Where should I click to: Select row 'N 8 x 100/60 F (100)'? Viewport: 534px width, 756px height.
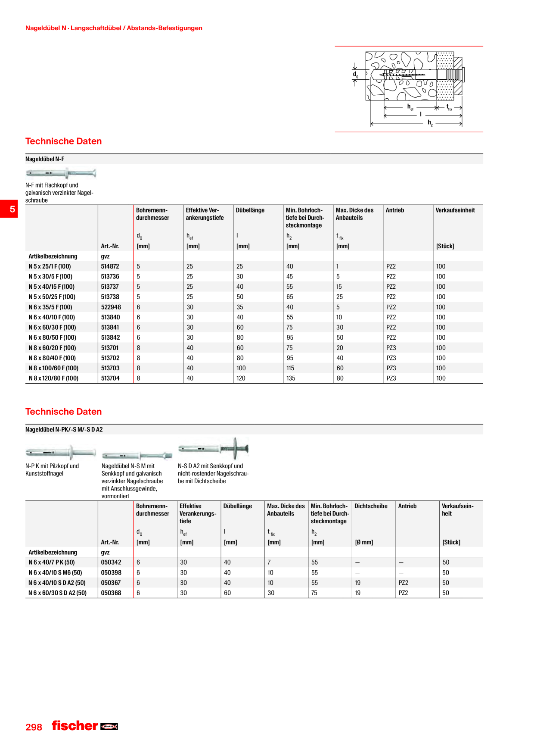(254, 368)
